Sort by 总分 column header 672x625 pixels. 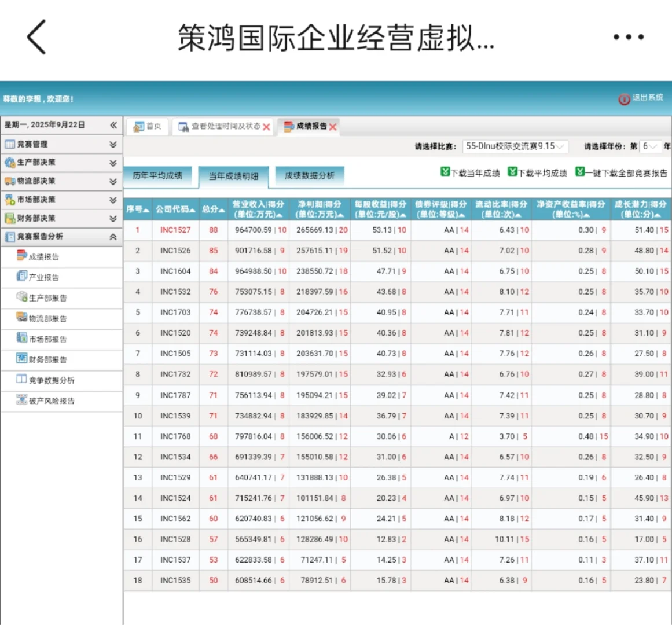pyautogui.click(x=214, y=209)
